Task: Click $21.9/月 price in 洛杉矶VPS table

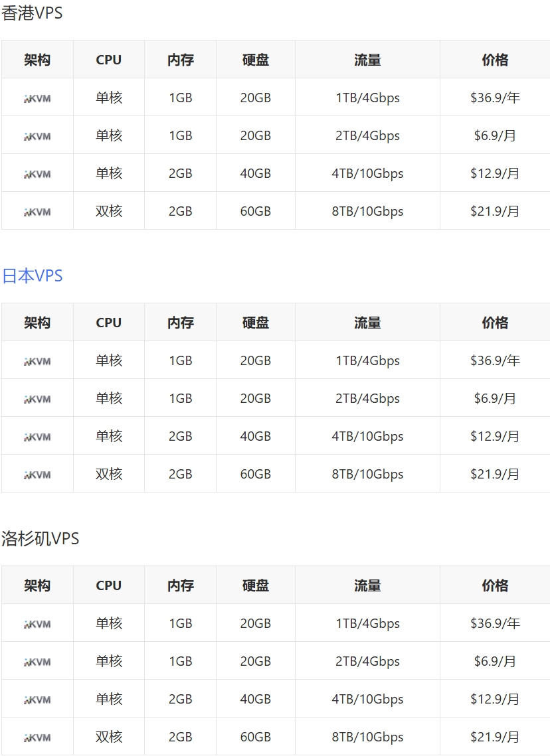Action: click(x=495, y=737)
